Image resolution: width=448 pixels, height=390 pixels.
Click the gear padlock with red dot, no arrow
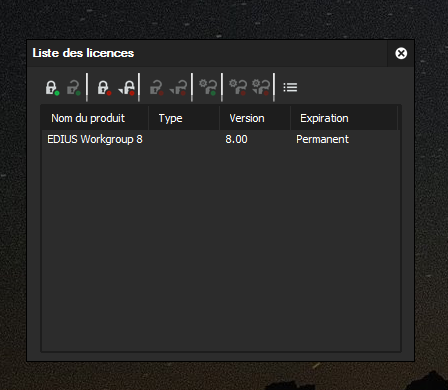tap(238, 87)
